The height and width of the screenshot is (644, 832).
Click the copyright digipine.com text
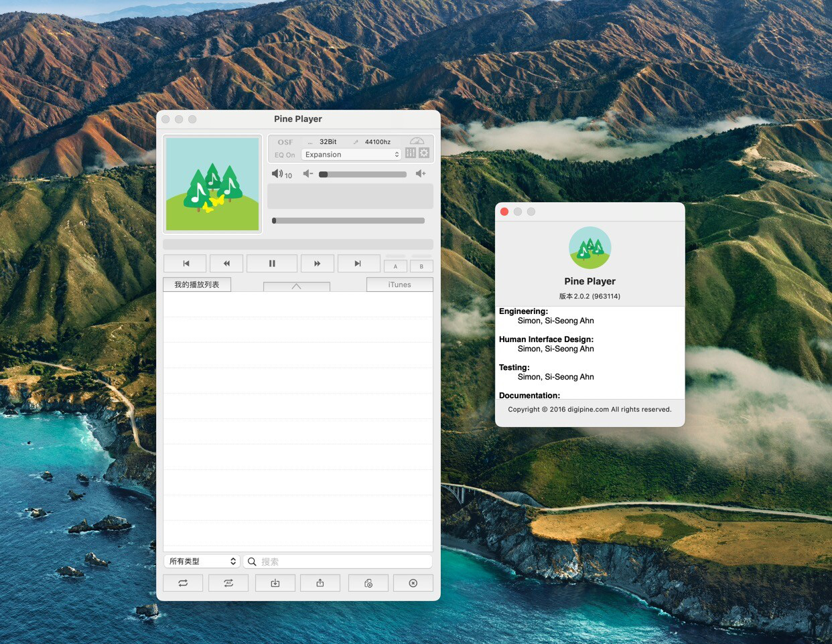tap(590, 409)
